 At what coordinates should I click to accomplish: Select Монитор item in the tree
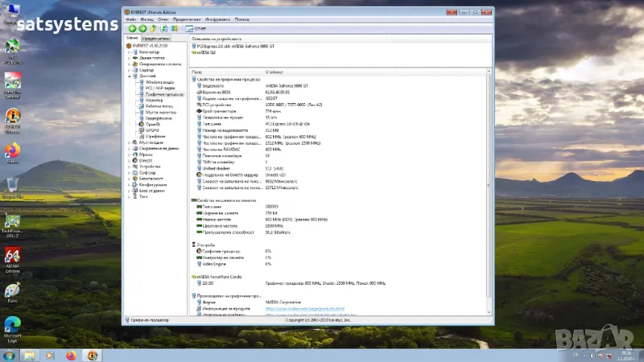coord(155,100)
